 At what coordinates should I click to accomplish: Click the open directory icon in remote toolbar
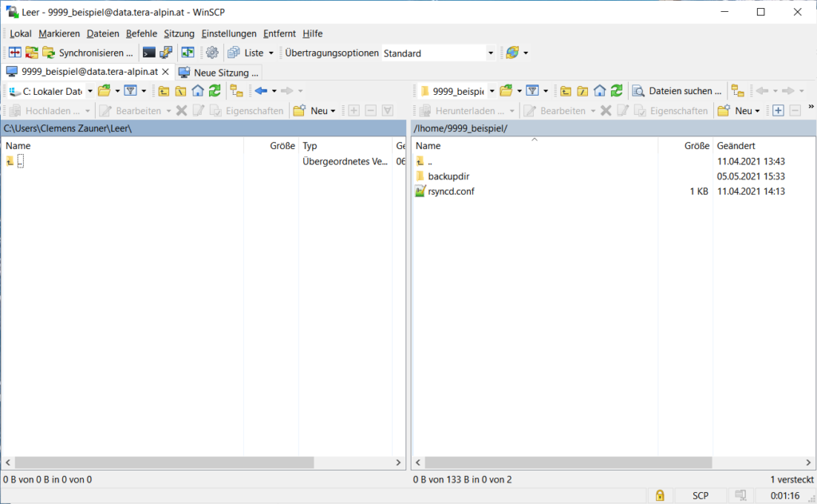click(x=506, y=91)
